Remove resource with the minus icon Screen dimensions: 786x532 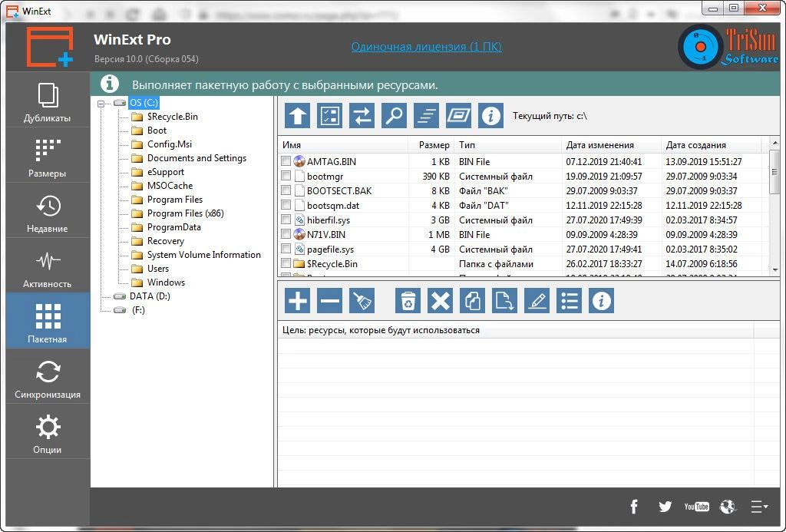(330, 301)
